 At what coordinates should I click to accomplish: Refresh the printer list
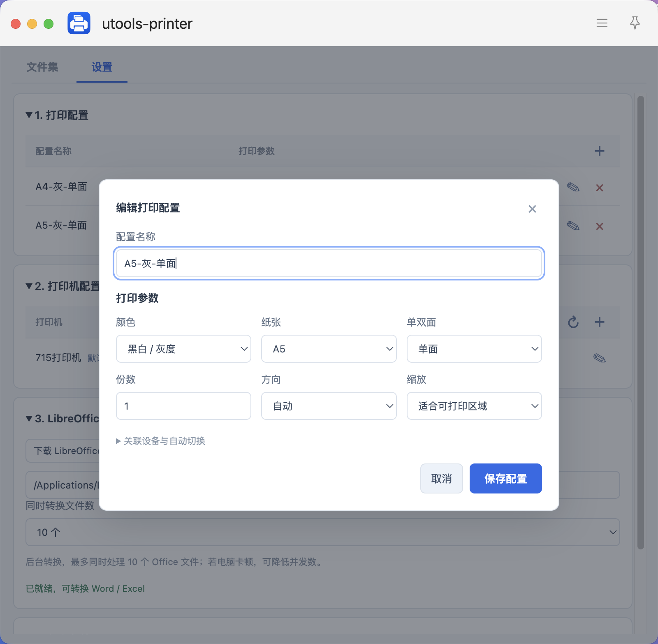[x=573, y=322]
